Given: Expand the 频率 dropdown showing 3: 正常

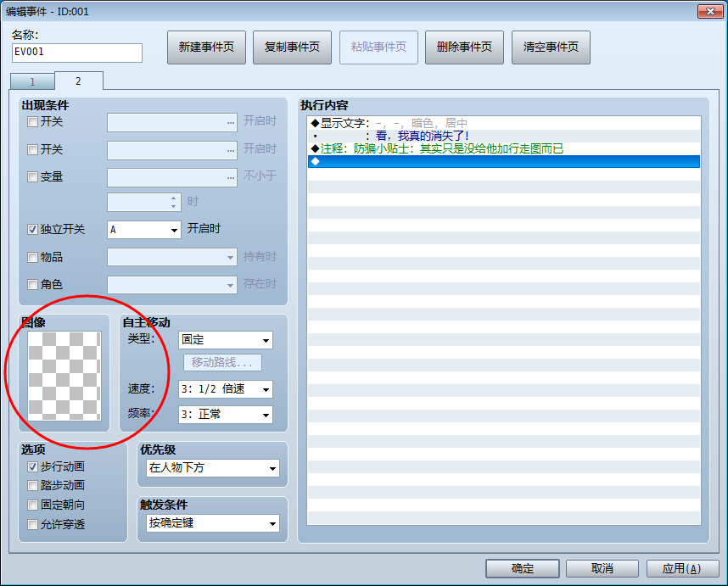Looking at the screenshot, I should (226, 415).
